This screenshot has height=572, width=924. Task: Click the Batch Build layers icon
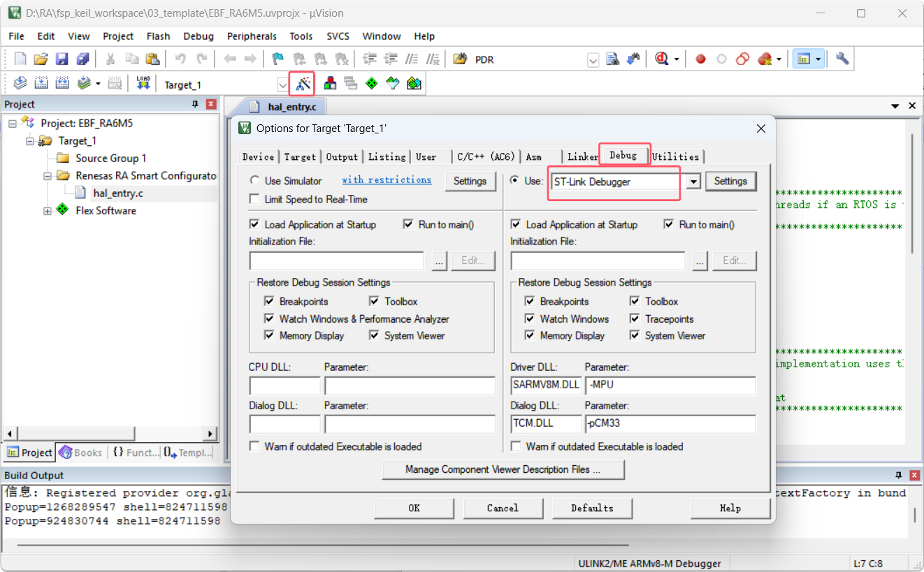click(84, 84)
